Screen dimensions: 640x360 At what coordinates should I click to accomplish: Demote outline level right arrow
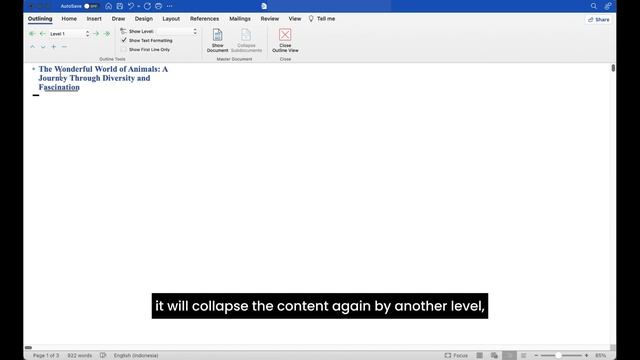click(x=96, y=34)
